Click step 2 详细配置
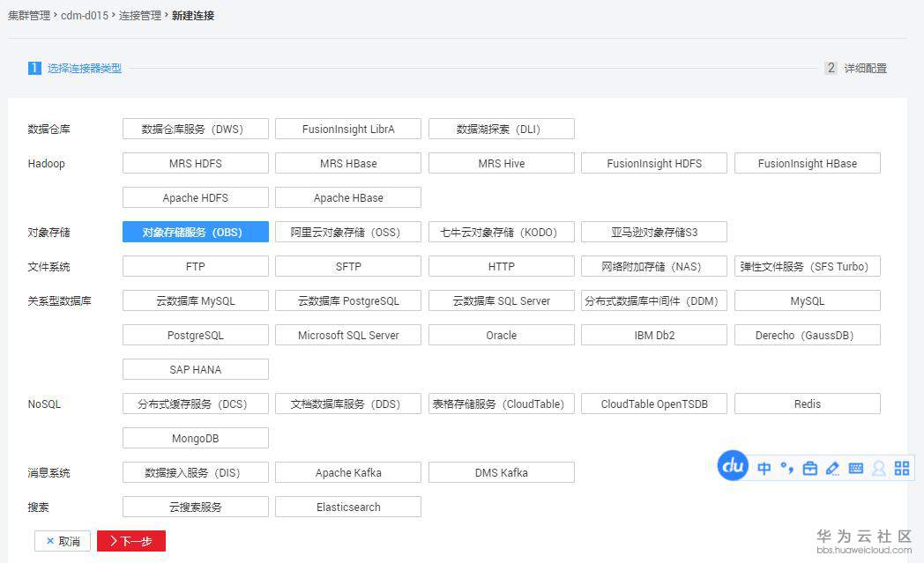Image resolution: width=924 pixels, height=563 pixels. click(x=856, y=69)
